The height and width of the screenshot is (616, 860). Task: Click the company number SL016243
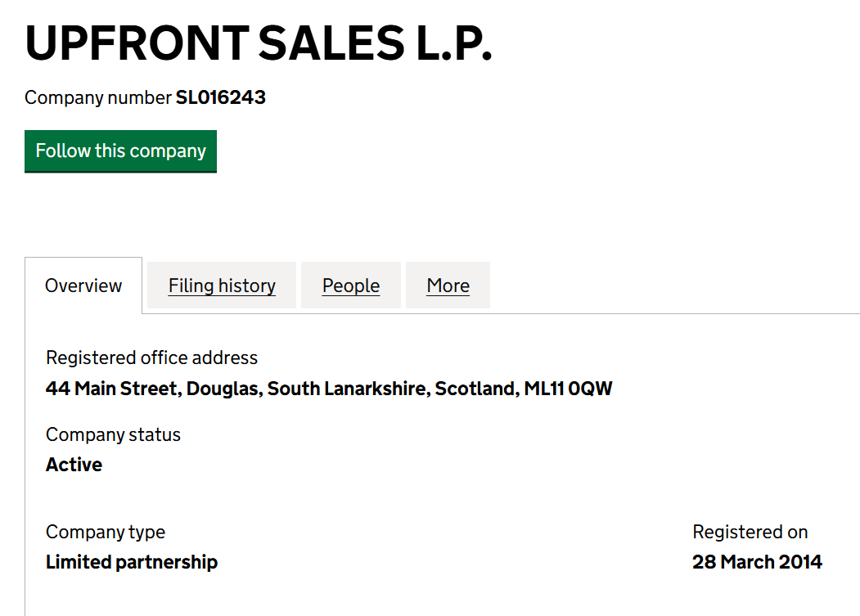tap(221, 98)
